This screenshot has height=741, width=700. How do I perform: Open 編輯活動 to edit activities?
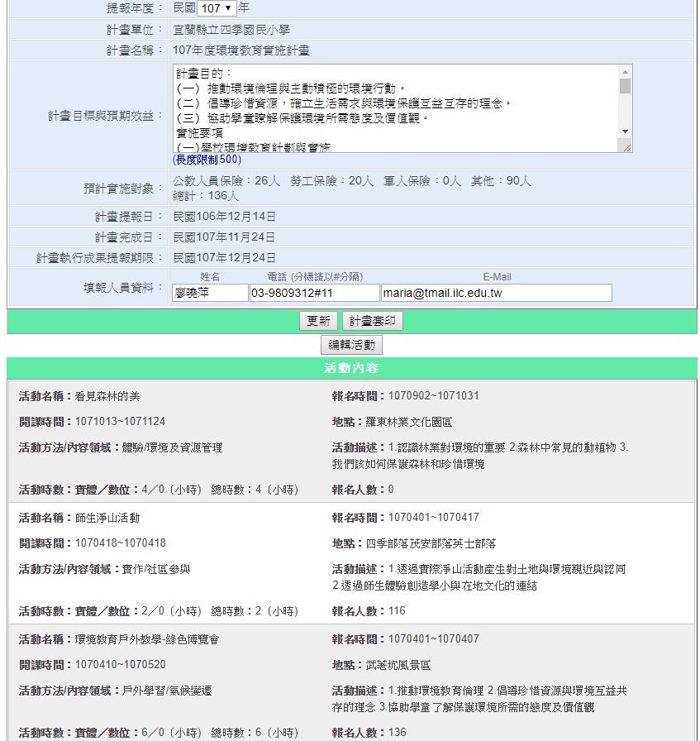[x=351, y=345]
